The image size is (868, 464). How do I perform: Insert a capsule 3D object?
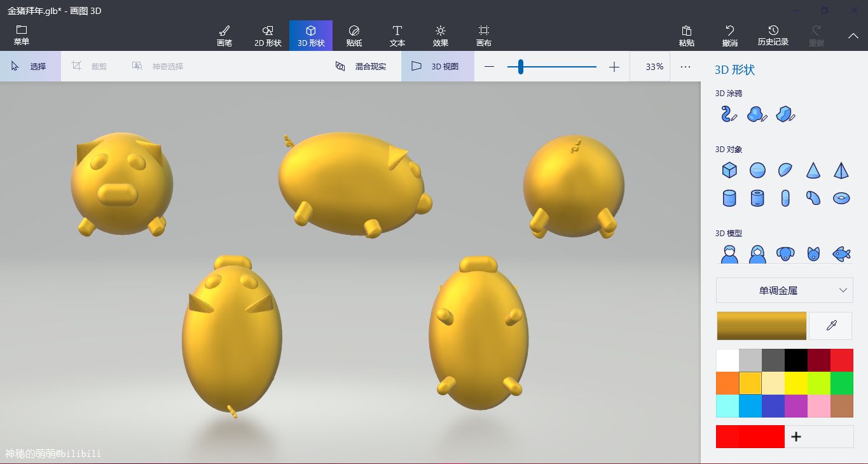(x=785, y=198)
